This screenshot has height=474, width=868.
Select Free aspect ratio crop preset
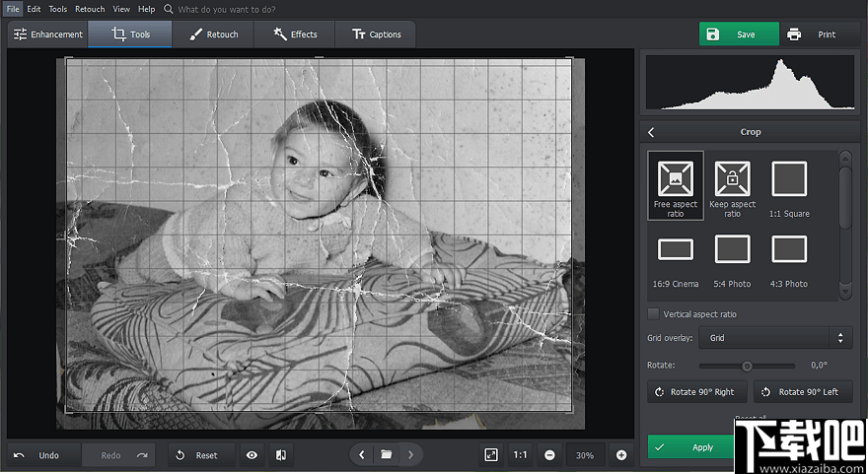(x=676, y=186)
